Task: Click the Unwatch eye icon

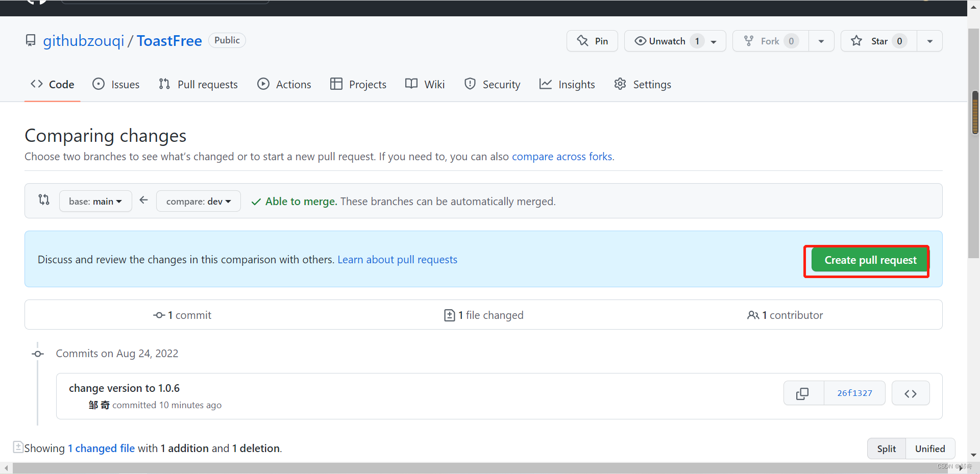Action: coord(640,41)
